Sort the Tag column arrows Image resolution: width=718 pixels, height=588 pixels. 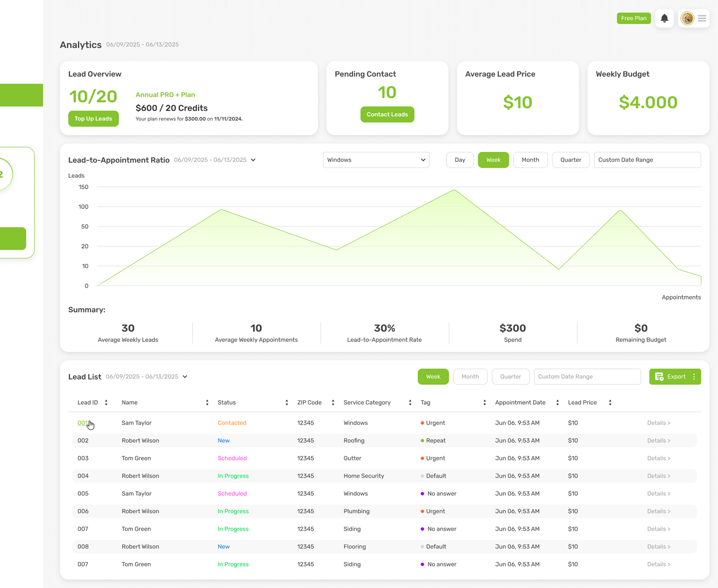point(484,403)
